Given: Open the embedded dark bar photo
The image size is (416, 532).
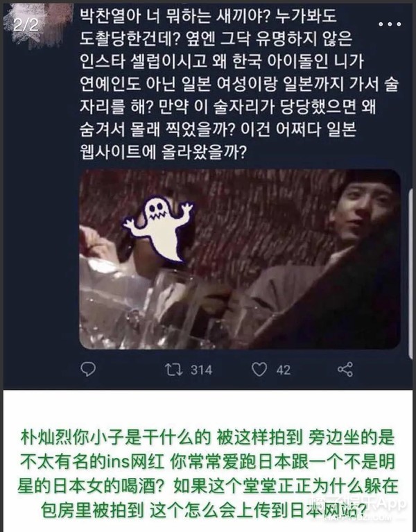Looking at the screenshot, I should pyautogui.click(x=240, y=259).
